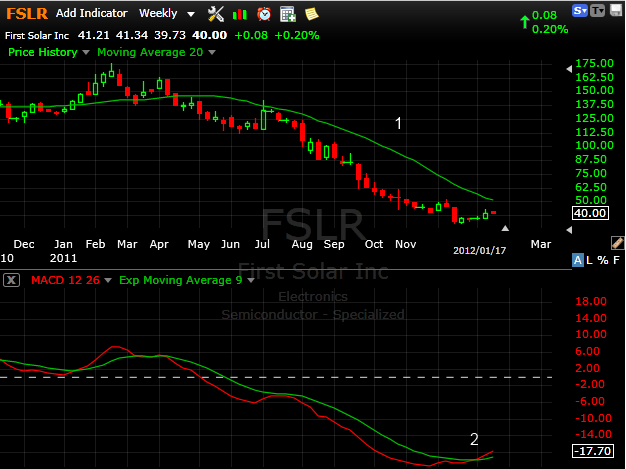The height and width of the screenshot is (469, 626).
Task: Click the Moving Average 20 label
Action: tap(150, 52)
